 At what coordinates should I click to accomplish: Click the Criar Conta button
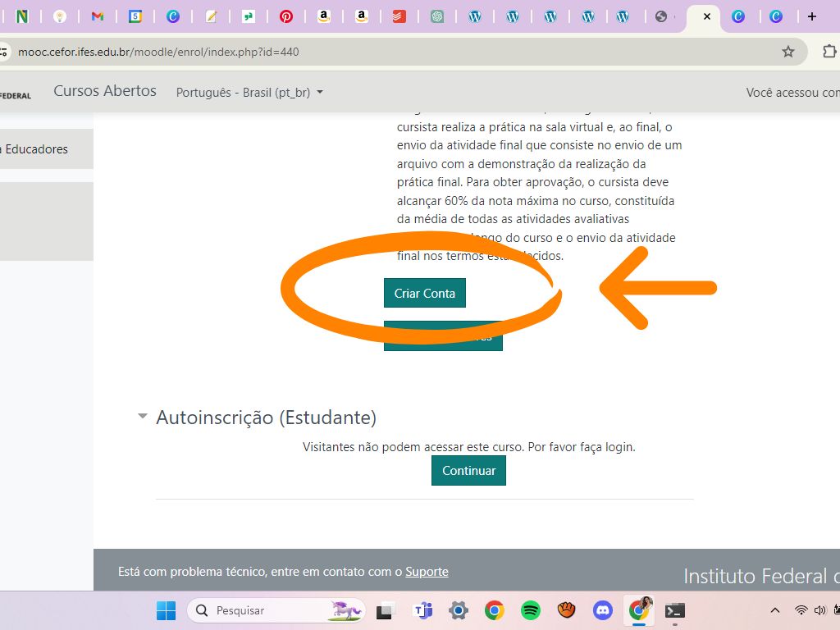tap(424, 293)
